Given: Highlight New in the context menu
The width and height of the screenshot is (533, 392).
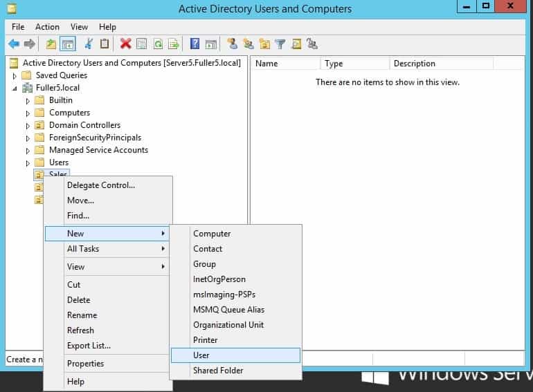Looking at the screenshot, I should click(x=107, y=234).
